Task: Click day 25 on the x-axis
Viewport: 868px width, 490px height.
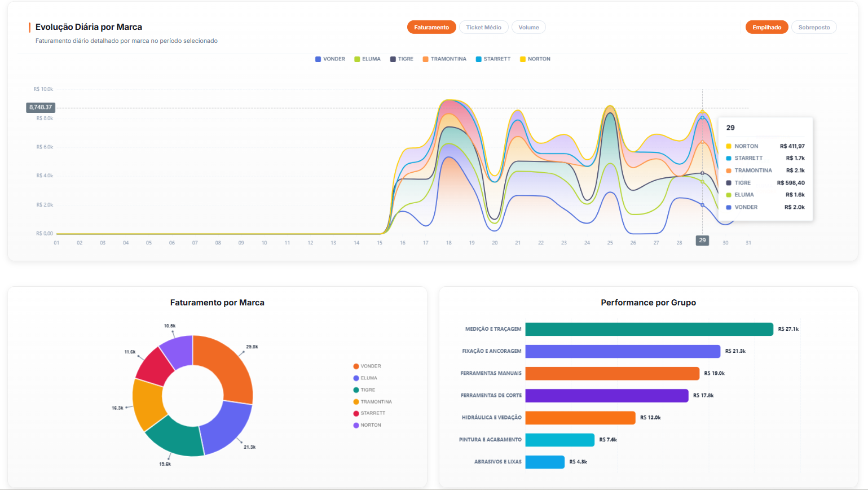Action: (610, 243)
